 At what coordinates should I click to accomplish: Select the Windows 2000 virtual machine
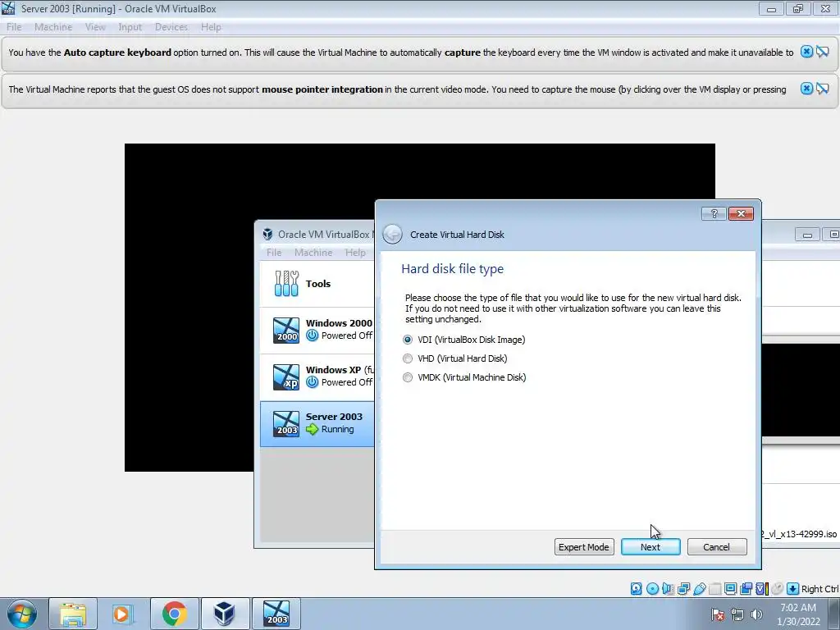317,330
